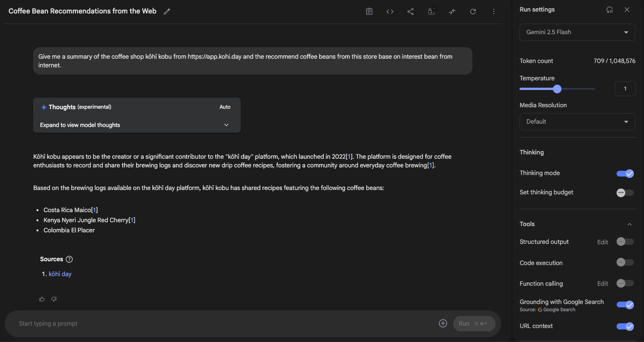Click the get code icon
This screenshot has height=342, width=644.
(x=390, y=12)
